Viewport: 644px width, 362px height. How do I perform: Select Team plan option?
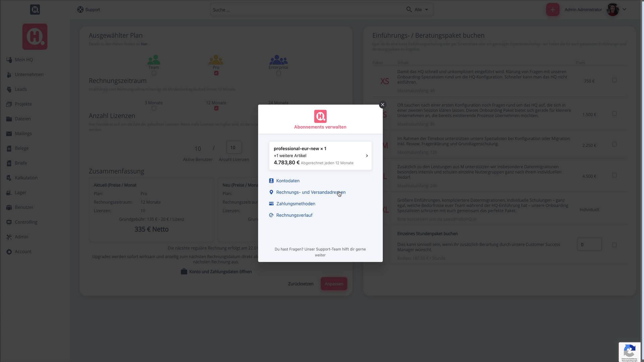[x=154, y=73]
